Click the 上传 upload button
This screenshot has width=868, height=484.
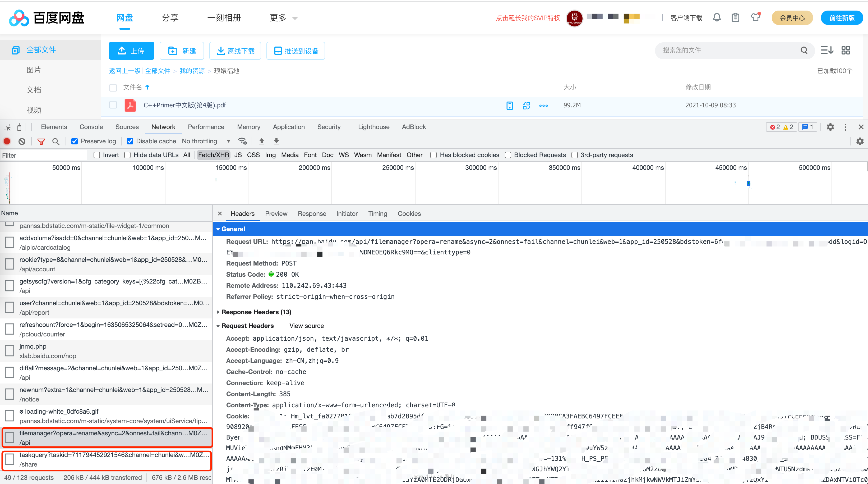click(131, 51)
